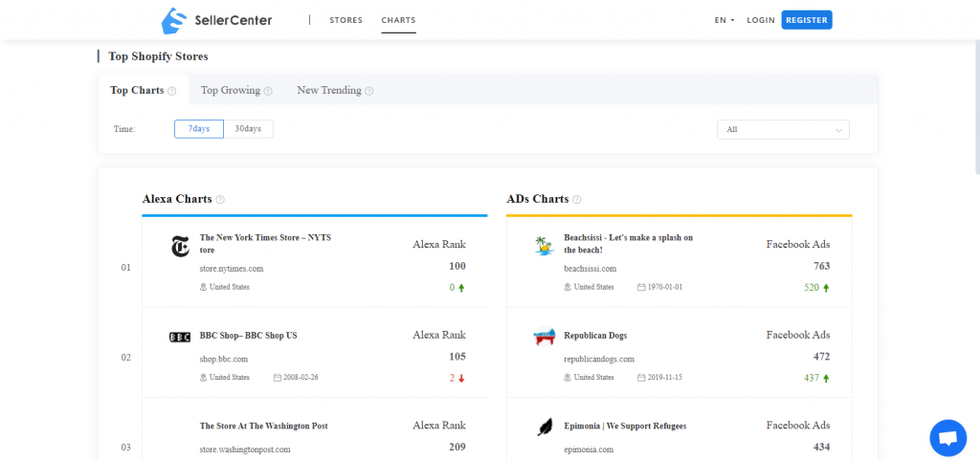
Task: Click green up arrow beside 520
Action: pyautogui.click(x=826, y=288)
